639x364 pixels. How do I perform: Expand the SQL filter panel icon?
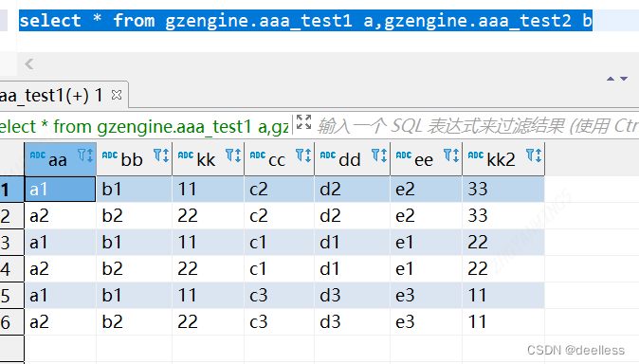[x=303, y=122]
